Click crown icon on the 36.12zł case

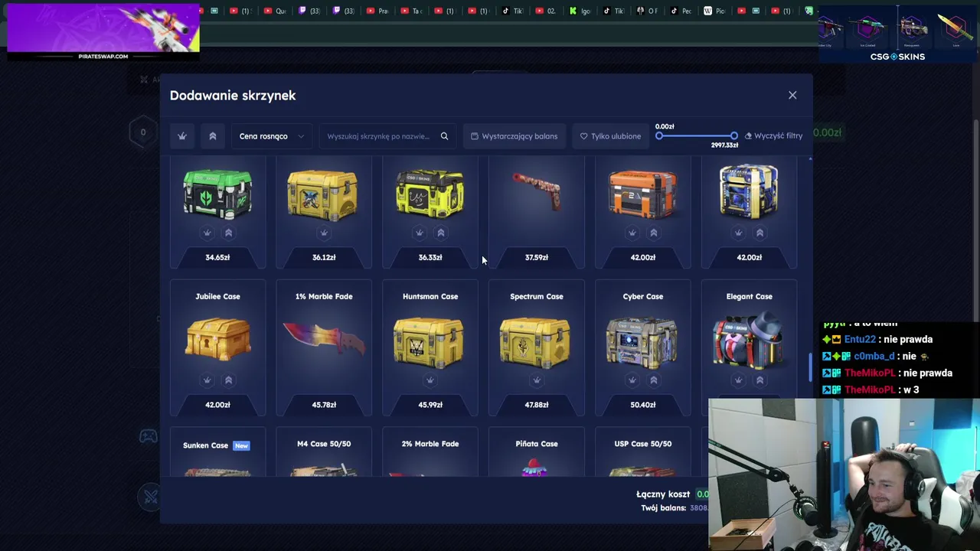pos(324,233)
